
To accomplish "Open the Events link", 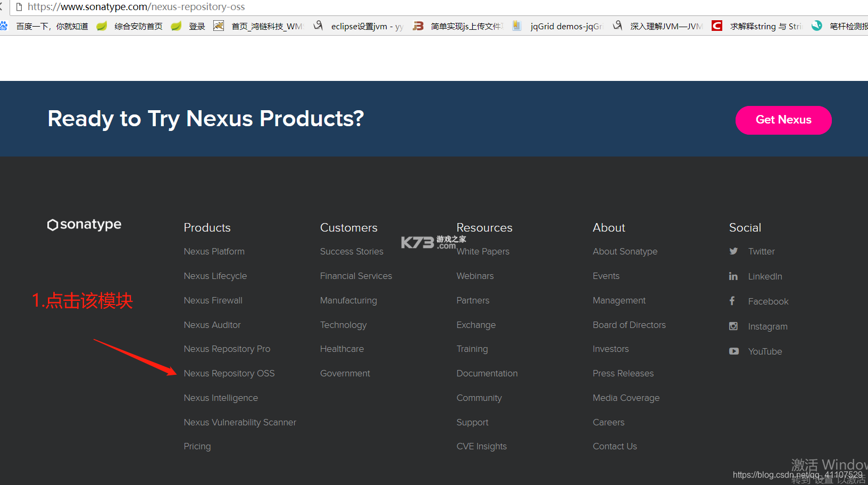I will pyautogui.click(x=606, y=276).
